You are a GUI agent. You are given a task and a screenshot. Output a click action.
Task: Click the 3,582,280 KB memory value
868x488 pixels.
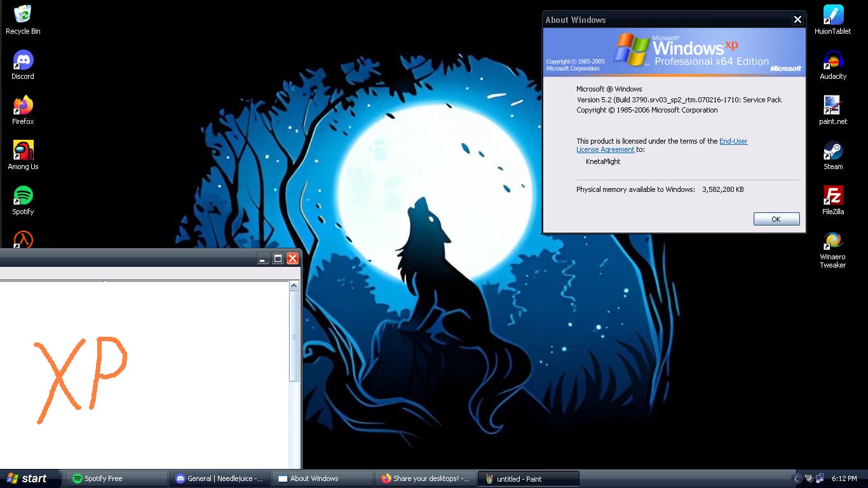[x=723, y=189]
